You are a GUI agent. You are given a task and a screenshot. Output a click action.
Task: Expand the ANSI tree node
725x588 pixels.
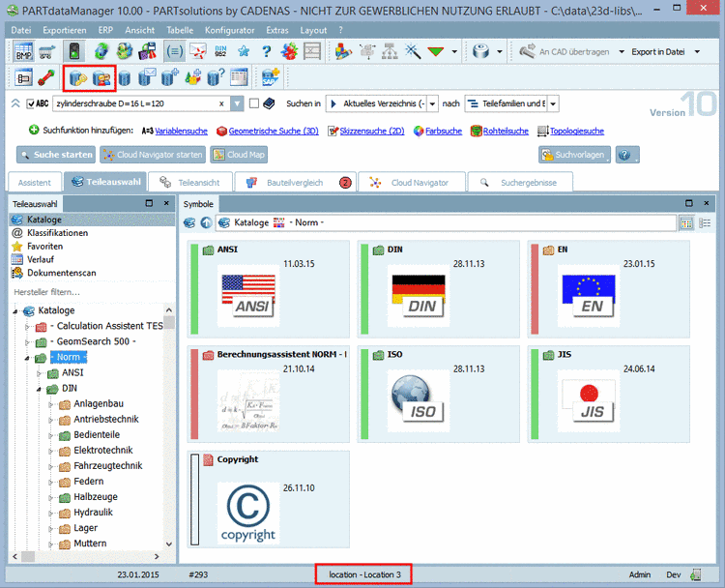pos(40,373)
